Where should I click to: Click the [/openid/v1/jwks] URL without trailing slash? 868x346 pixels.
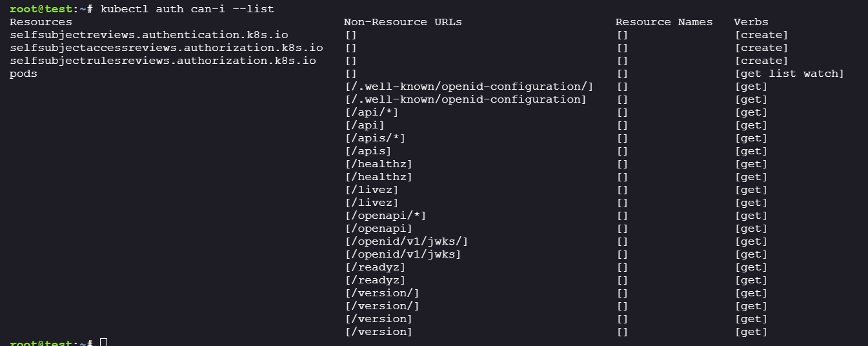[x=403, y=254]
